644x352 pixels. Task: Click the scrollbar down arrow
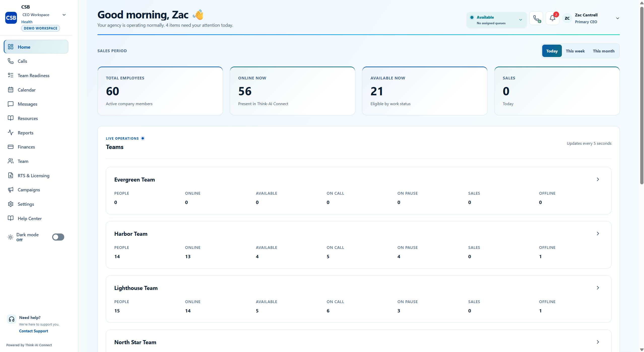(641, 349)
